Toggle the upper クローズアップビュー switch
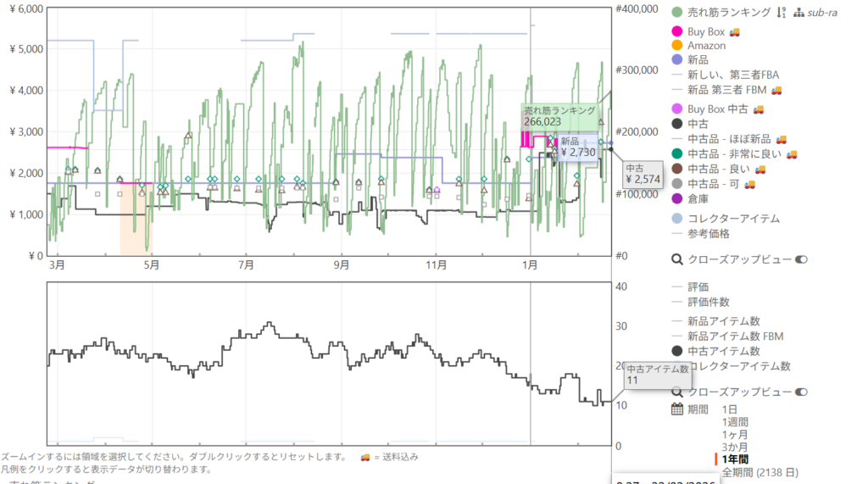The height and width of the screenshot is (484, 868). (801, 259)
